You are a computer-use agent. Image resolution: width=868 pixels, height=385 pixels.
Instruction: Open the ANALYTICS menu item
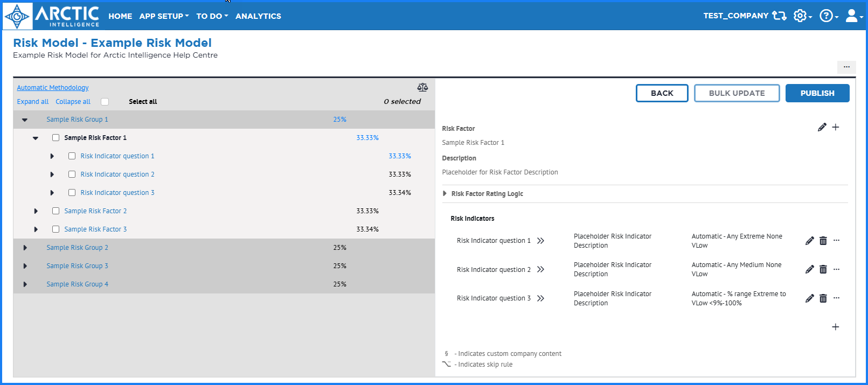tap(258, 16)
